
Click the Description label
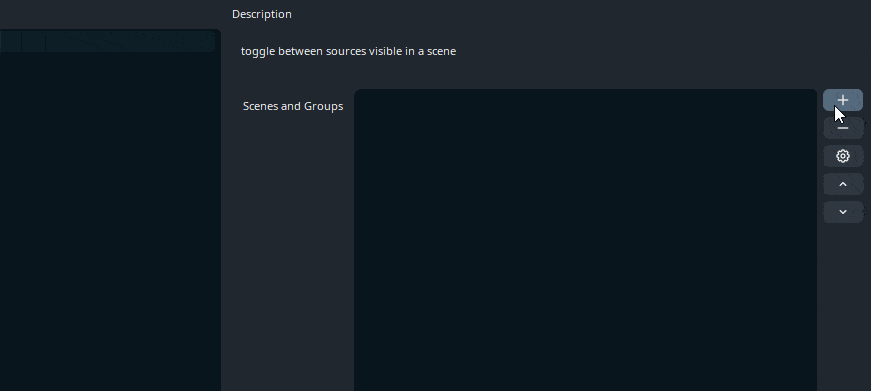(262, 14)
